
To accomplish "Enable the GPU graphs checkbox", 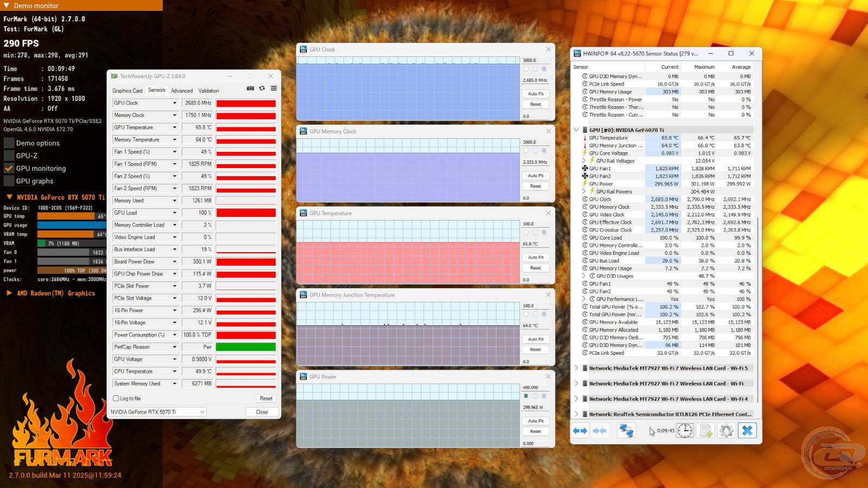I will coord(9,181).
